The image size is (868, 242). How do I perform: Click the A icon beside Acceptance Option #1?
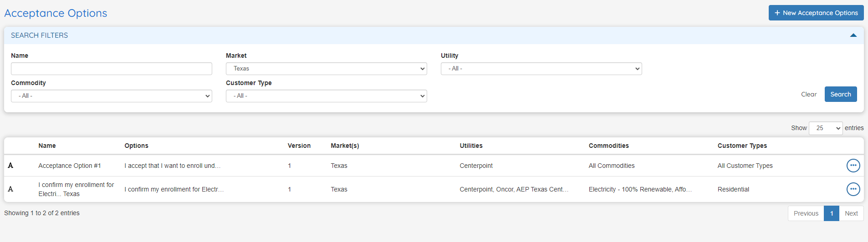pyautogui.click(x=10, y=166)
